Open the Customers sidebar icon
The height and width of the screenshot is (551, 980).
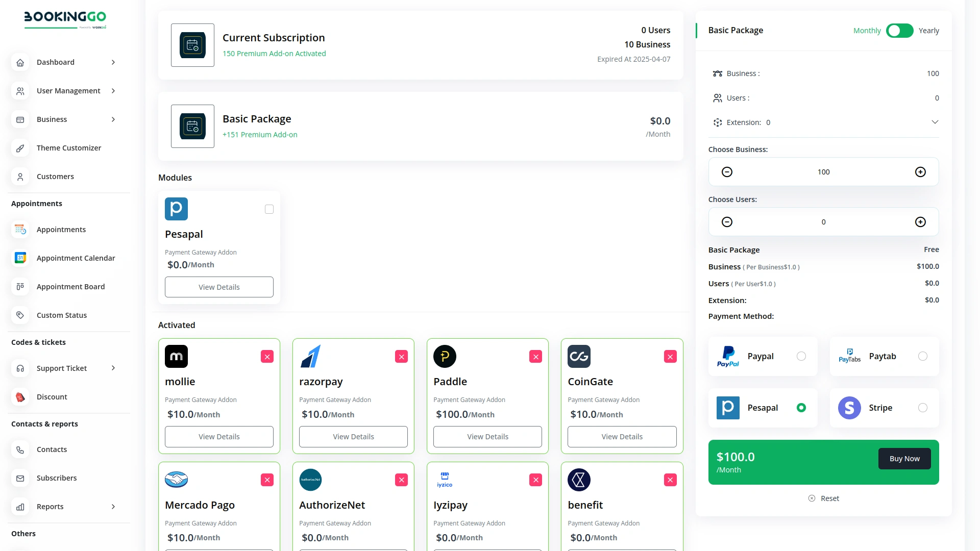[20, 177]
